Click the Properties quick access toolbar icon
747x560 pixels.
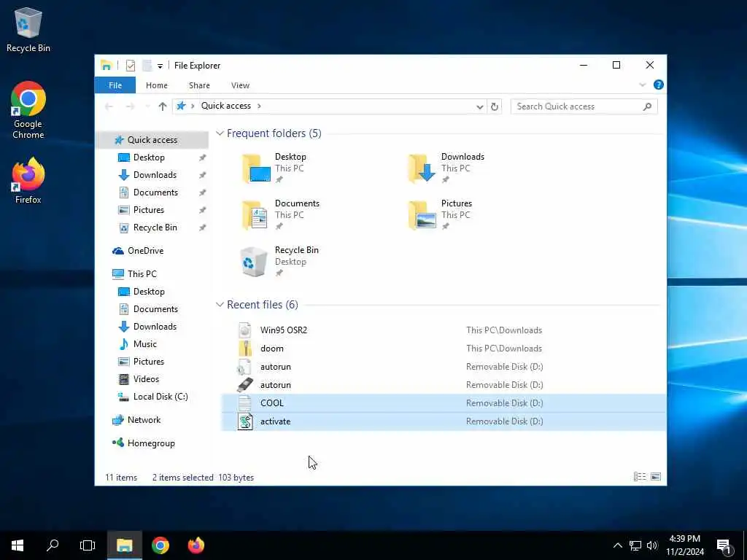(x=131, y=66)
